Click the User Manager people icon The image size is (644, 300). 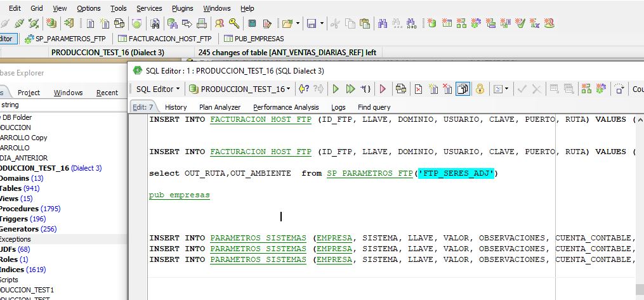(x=220, y=24)
